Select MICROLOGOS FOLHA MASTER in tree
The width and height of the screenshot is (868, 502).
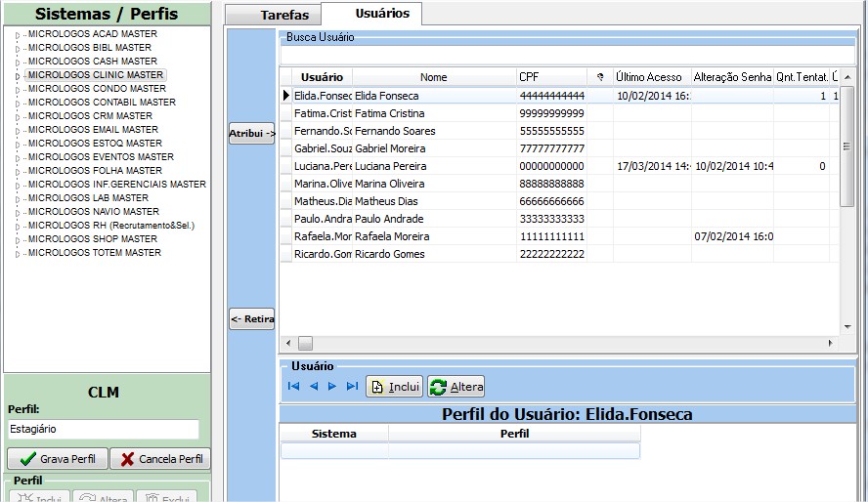click(94, 171)
